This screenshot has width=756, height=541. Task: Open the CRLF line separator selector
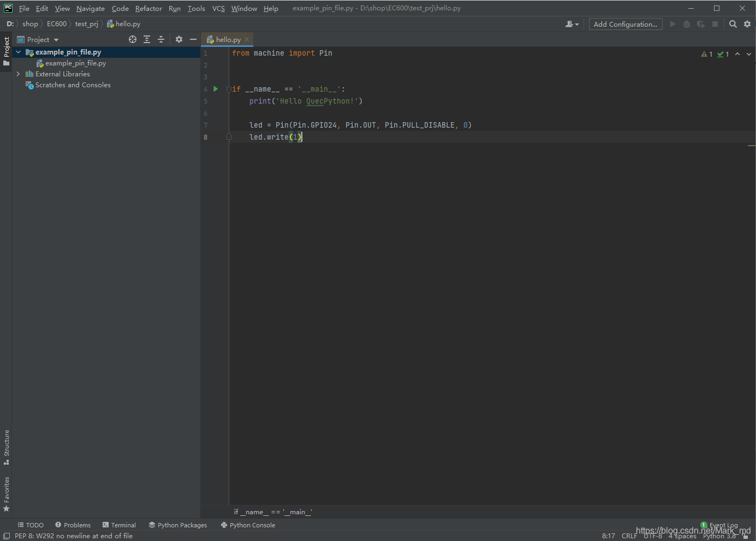(629, 536)
